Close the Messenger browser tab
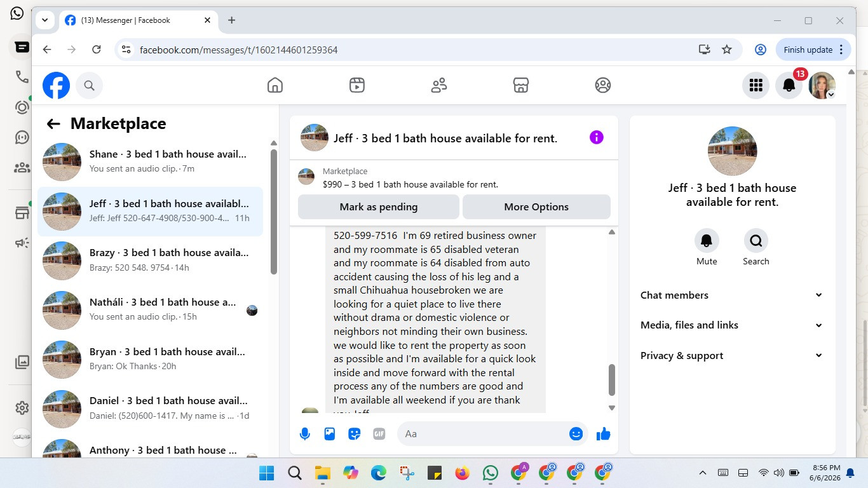The height and width of the screenshot is (488, 868). point(207,20)
